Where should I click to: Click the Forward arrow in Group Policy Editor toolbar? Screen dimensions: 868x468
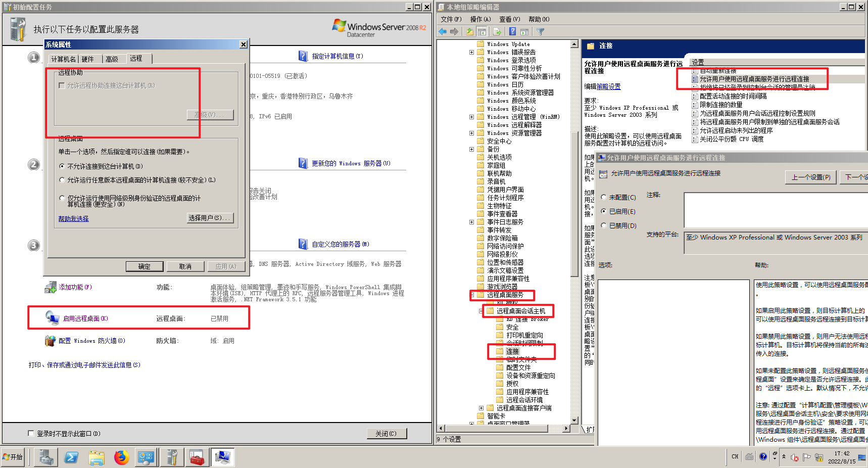454,32
